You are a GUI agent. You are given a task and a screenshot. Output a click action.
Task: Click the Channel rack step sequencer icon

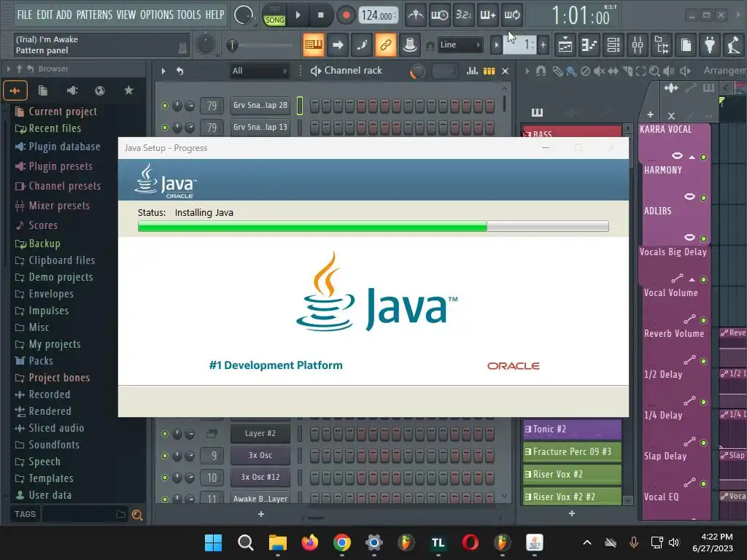[489, 71]
